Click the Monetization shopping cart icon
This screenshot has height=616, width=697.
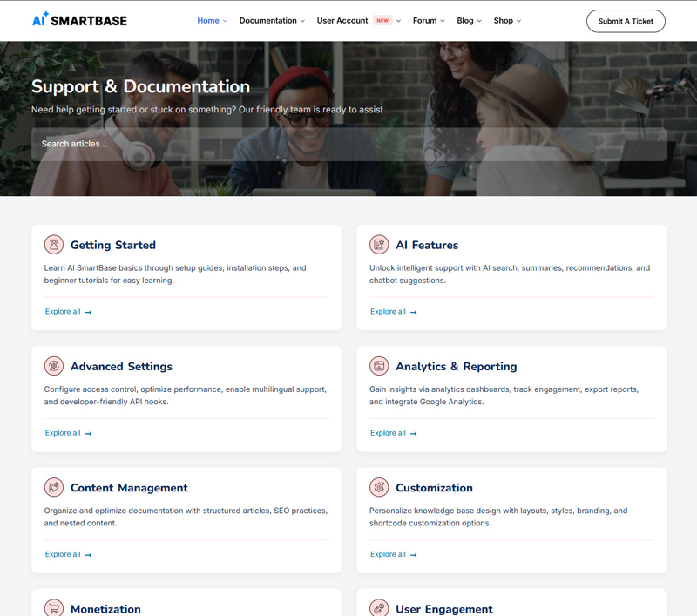(x=54, y=607)
